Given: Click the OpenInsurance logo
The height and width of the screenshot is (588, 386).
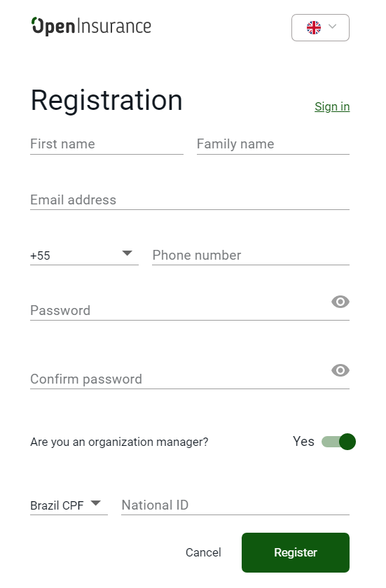Looking at the screenshot, I should pyautogui.click(x=91, y=27).
